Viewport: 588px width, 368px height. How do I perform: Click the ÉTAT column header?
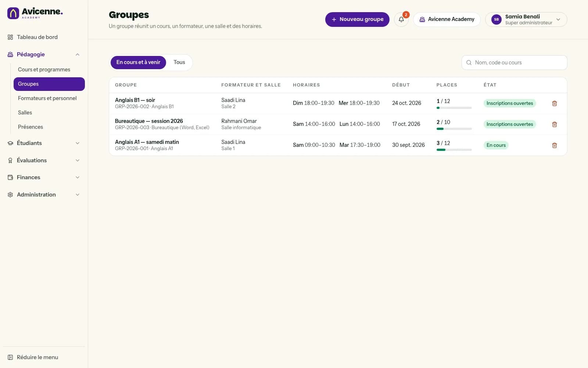(490, 85)
